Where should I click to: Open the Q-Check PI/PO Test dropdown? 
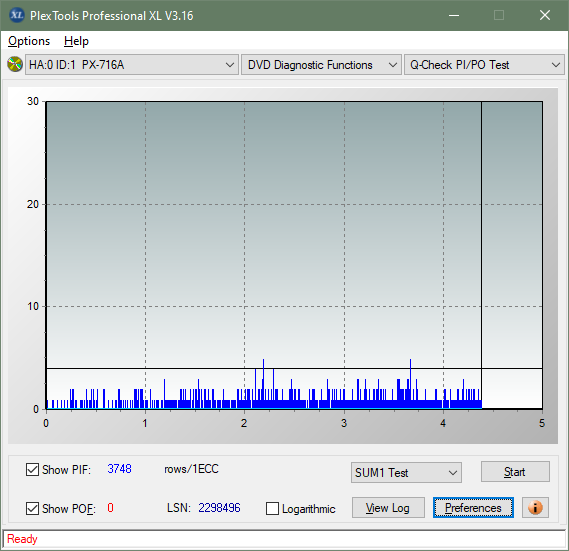(484, 65)
